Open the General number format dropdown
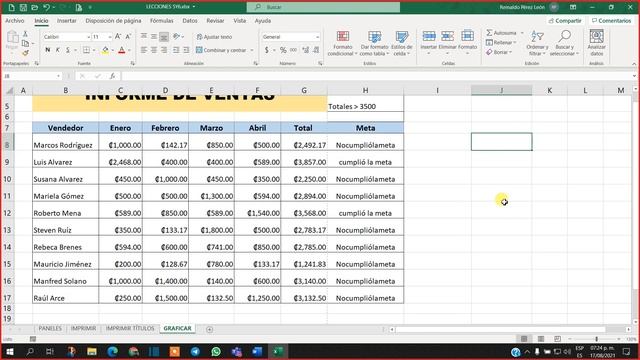Screen dimensions: 640x360 (x=317, y=37)
